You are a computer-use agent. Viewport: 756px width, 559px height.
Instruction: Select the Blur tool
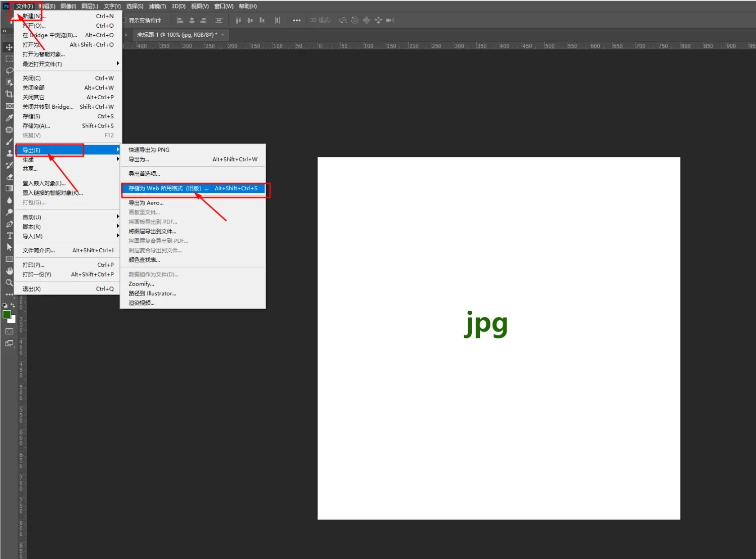click(x=9, y=200)
